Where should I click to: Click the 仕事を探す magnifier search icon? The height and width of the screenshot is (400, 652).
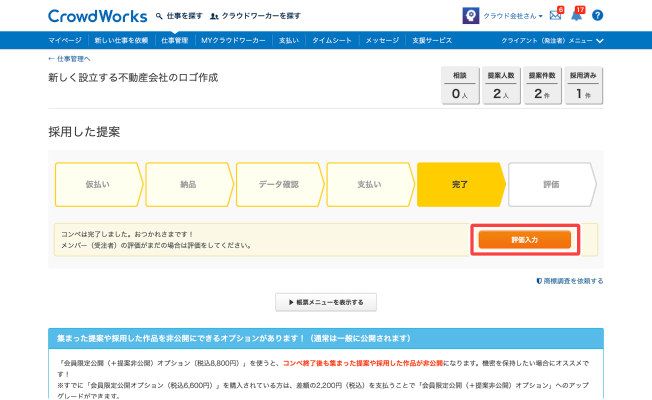[160, 17]
